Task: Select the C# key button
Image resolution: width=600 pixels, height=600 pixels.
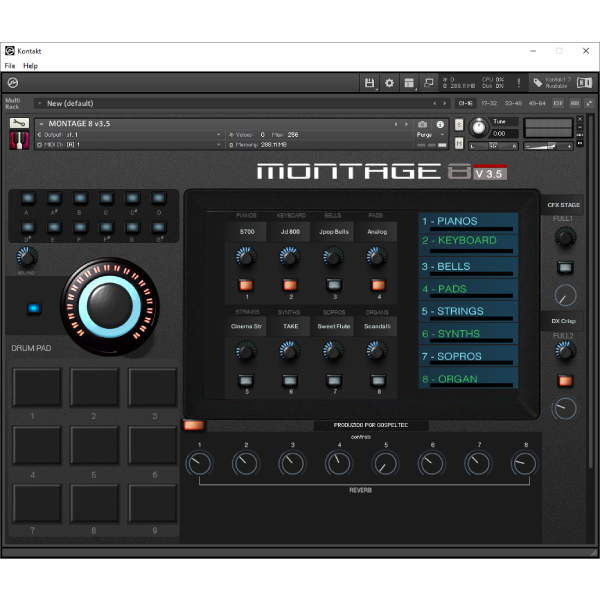Action: (x=132, y=198)
